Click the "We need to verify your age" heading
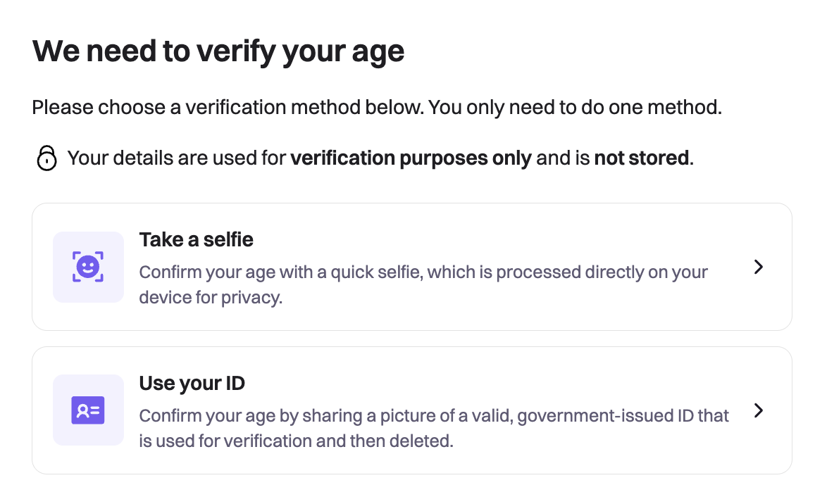The width and height of the screenshot is (815, 504). (218, 51)
